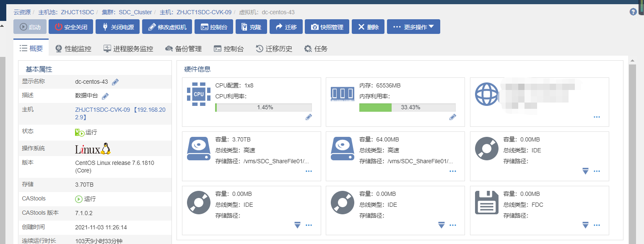Click the CAStools running status icon
Viewport: 644px width, 244px height.
pyautogui.click(x=79, y=199)
